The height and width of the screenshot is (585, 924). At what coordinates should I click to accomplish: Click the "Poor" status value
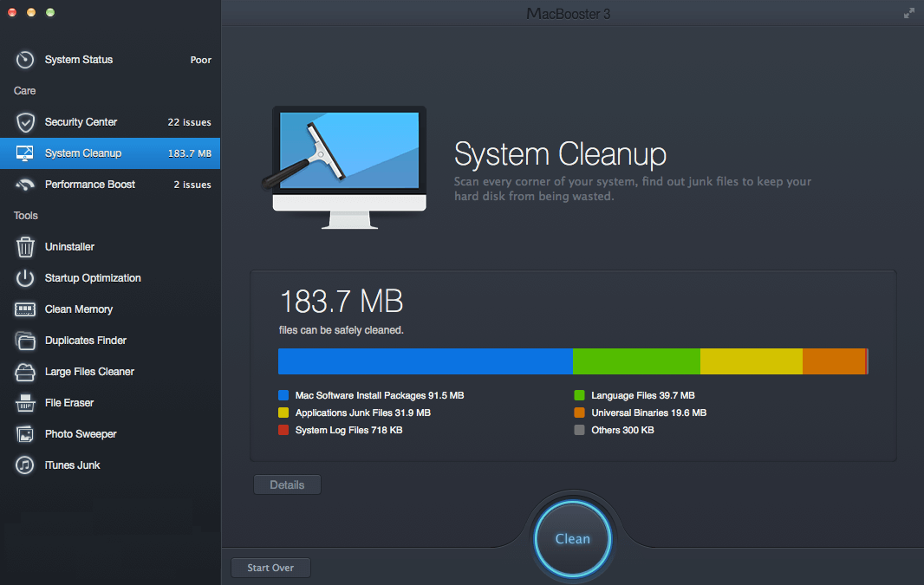click(201, 60)
